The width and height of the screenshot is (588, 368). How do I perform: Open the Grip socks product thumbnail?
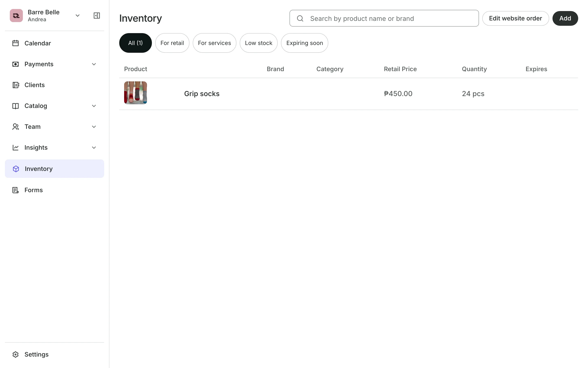136,93
